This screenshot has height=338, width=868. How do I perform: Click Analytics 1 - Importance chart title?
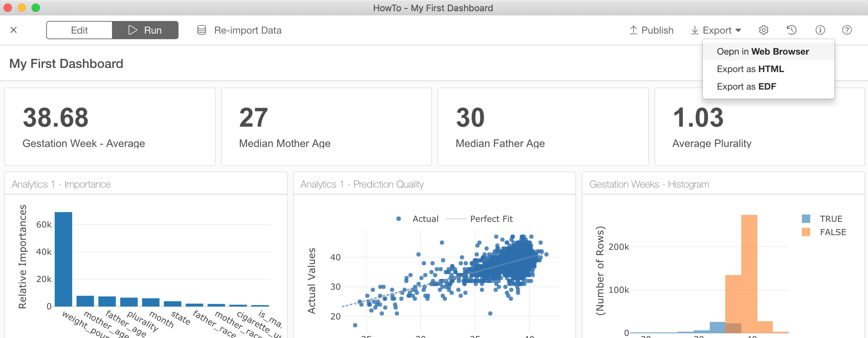[61, 184]
